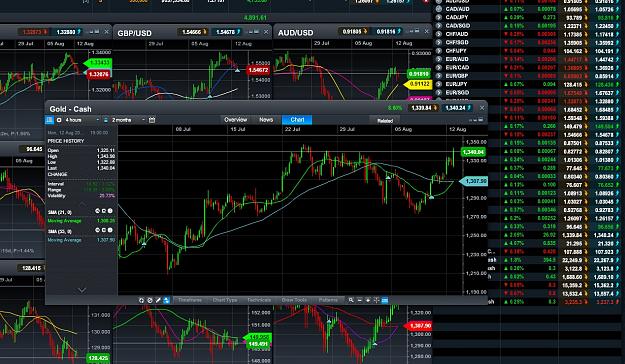
Task: Open the Related tab in Gold window
Action: (x=385, y=120)
